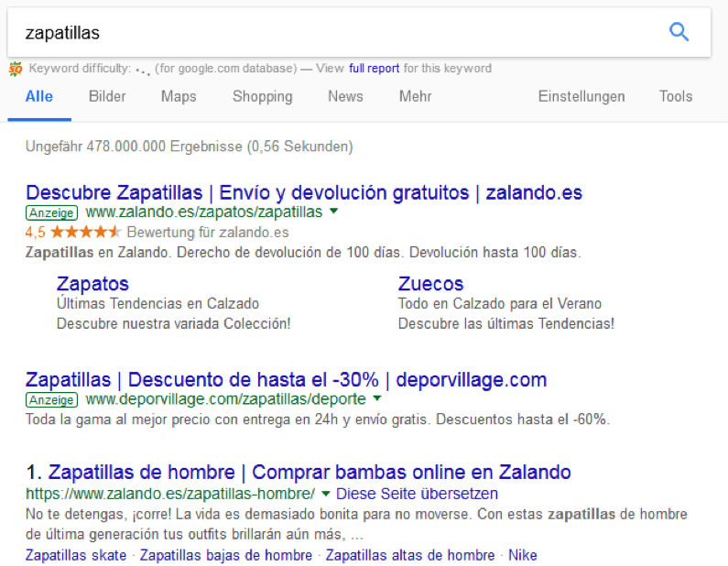Expand dropdown arrow next to zalando.es/zapatillas-hombre/
Viewport: 728px width, 566px height.
coord(325,494)
